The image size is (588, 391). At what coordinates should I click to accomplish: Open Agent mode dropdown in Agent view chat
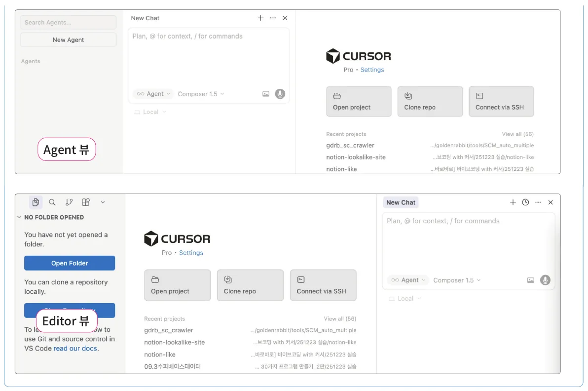coord(153,94)
